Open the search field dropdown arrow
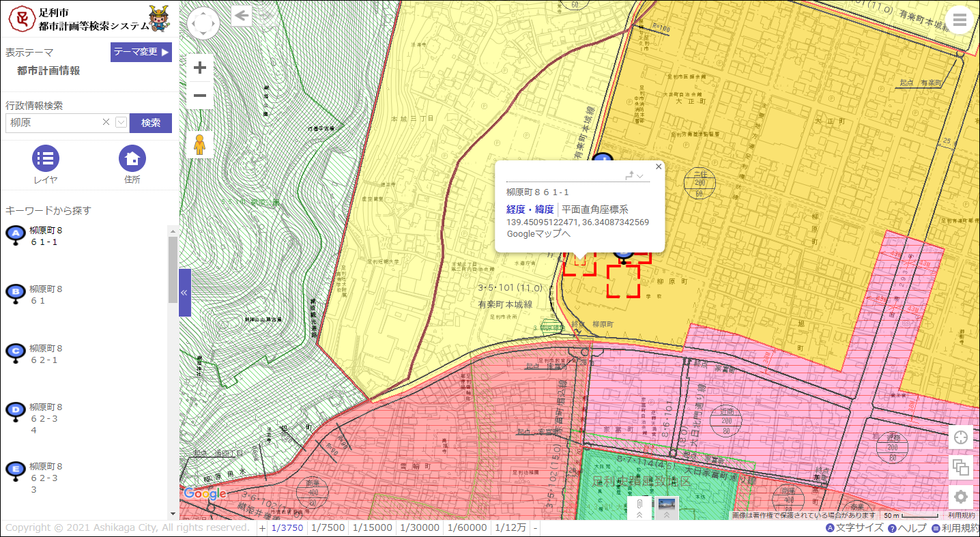 [x=121, y=122]
